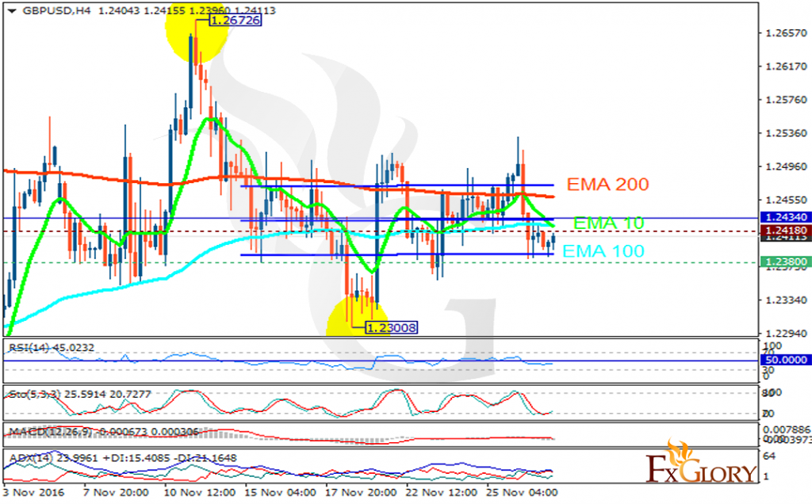Click the 15 Nov 04:00 time label
Viewport: 812px width, 504px height.
(280, 492)
